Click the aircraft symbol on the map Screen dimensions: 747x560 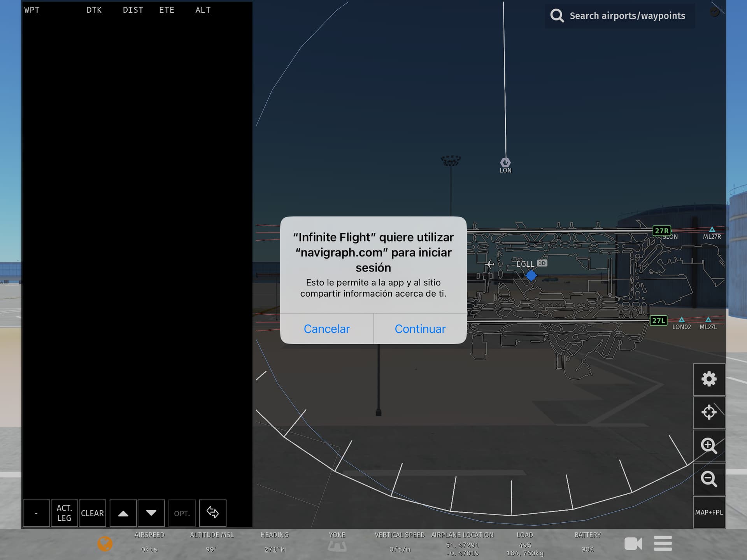point(489,264)
